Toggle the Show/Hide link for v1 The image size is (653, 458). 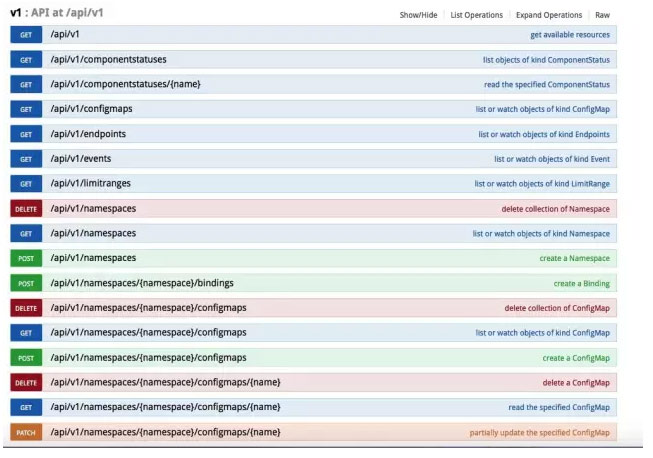pos(419,15)
